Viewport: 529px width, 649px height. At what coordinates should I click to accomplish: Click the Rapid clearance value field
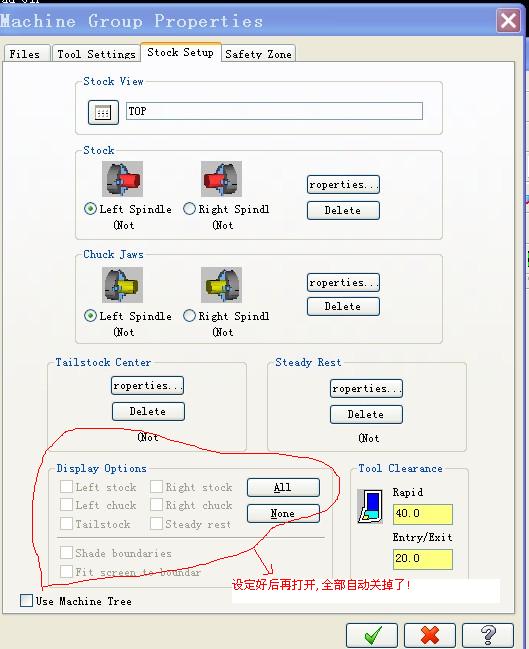pos(423,514)
